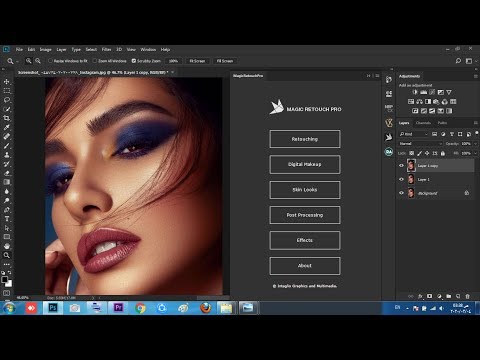Screen dimensions: 480x360
Task: Open the layer Opacity dropdown arrow
Action: click(x=475, y=144)
